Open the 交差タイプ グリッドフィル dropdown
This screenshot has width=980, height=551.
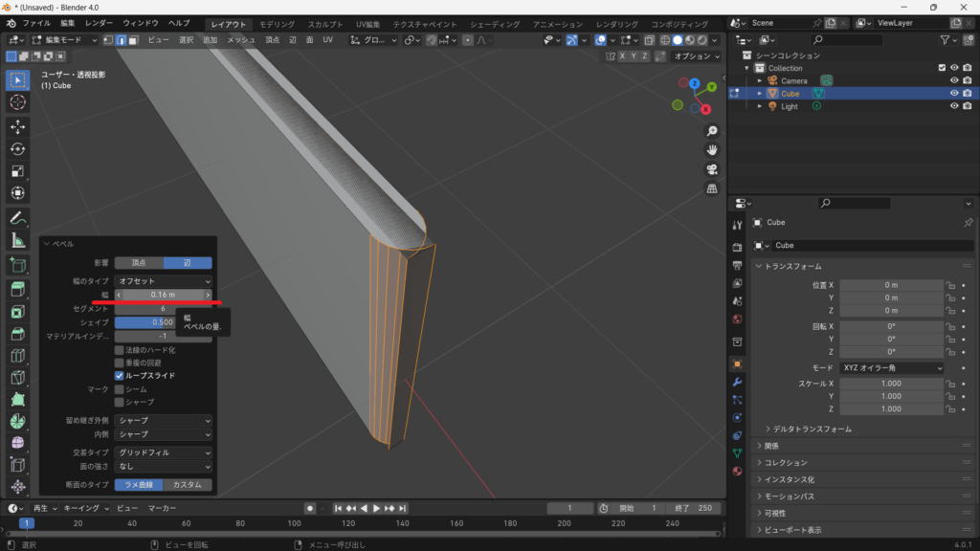point(163,452)
